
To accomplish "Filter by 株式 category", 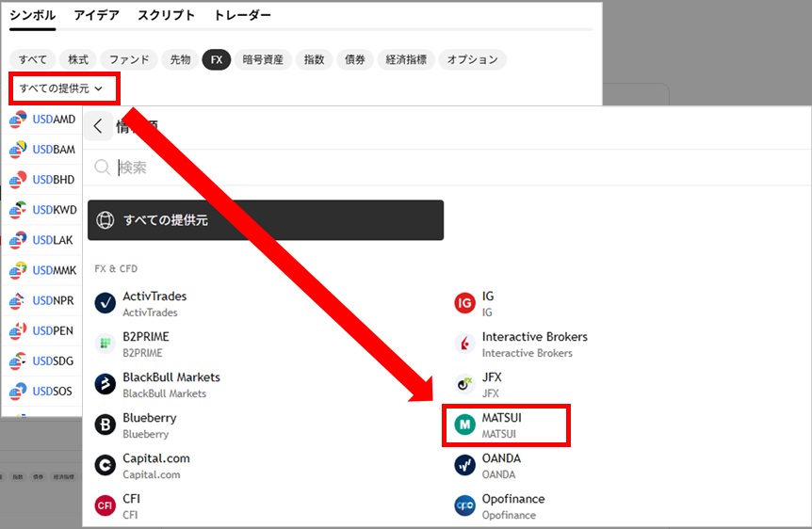I will (78, 59).
